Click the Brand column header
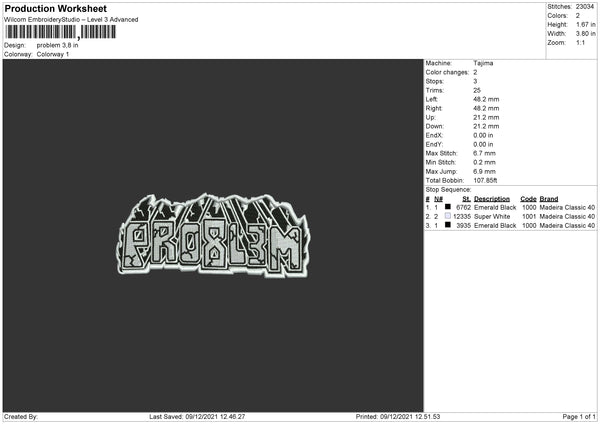Viewport: 600px width, 424px height. (x=549, y=199)
